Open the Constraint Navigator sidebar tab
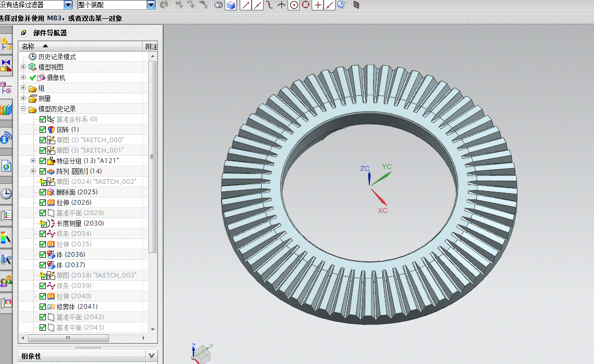The width and height of the screenshot is (594, 364). tap(6, 66)
